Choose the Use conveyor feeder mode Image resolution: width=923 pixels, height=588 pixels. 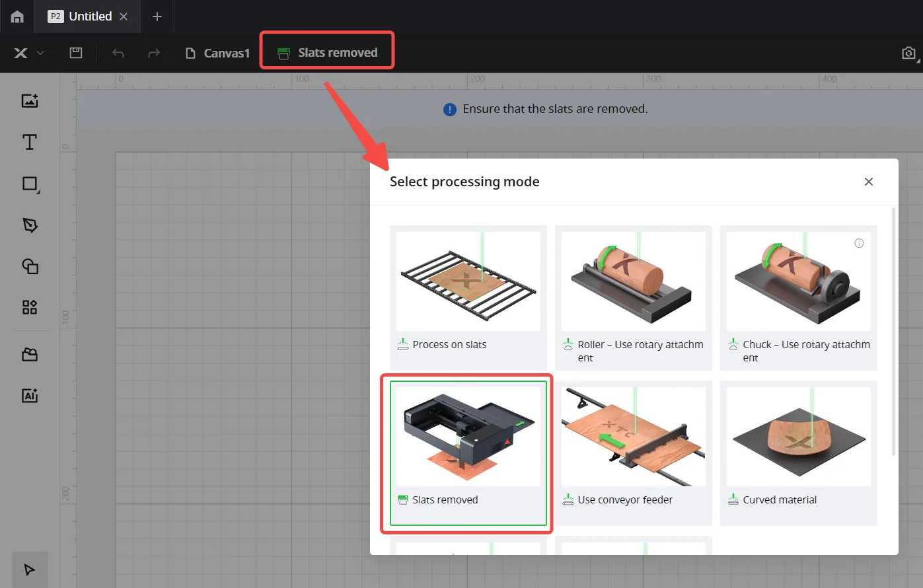point(634,453)
